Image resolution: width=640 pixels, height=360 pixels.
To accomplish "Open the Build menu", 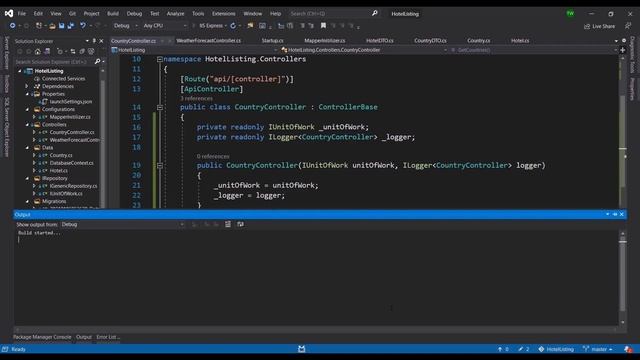I will [113, 13].
